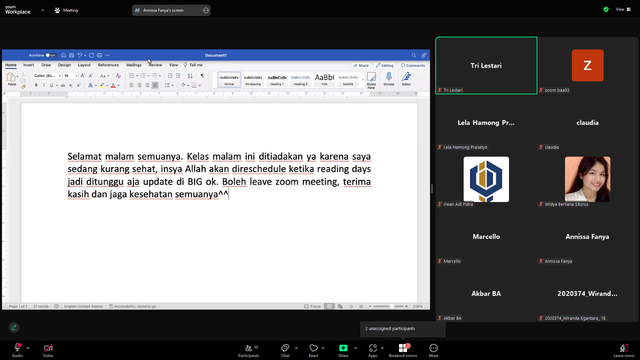
Task: Open Zoom Participants panel
Action: (x=249, y=350)
